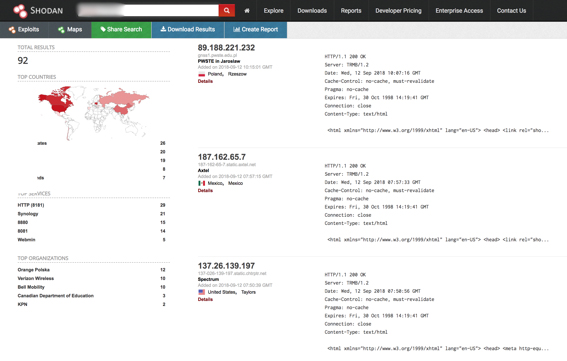Go to the home icon
Screen dimensions: 567x361
[247, 11]
